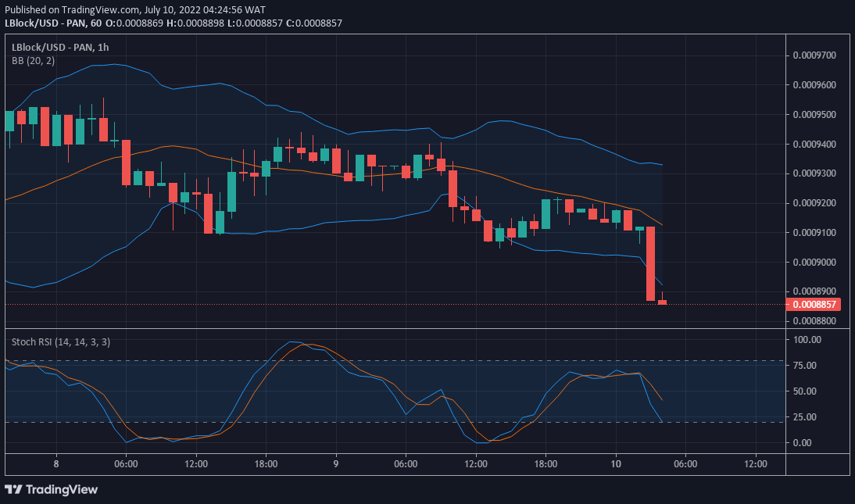Click the LBlock/USD - PAN, 1h chart title
This screenshot has width=855, height=504.
(x=60, y=48)
